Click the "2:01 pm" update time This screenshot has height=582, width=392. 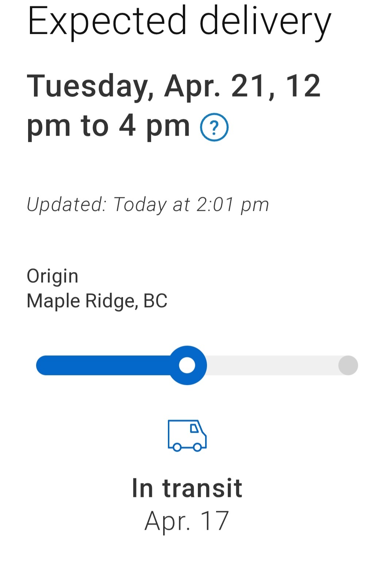232,204
